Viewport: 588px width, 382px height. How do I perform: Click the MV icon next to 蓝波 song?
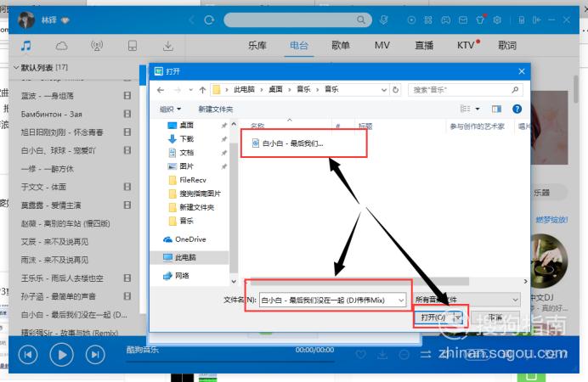(x=127, y=95)
